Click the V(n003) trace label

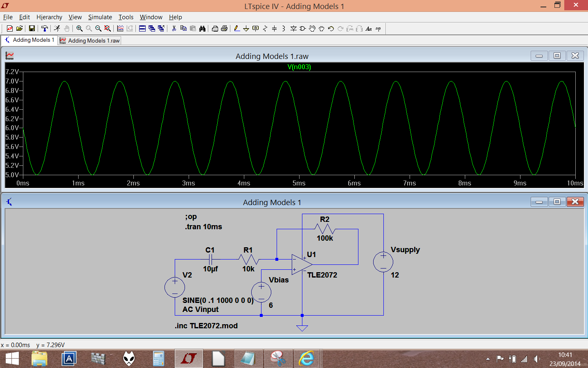point(299,67)
